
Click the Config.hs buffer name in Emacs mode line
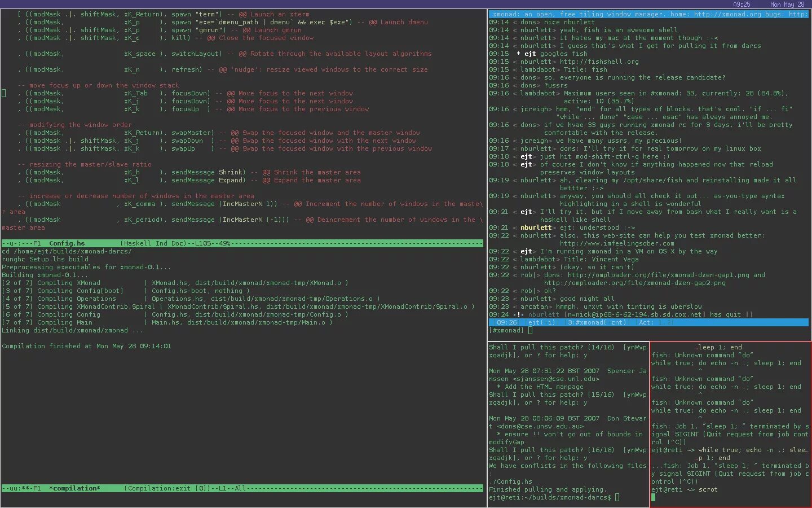(67, 243)
